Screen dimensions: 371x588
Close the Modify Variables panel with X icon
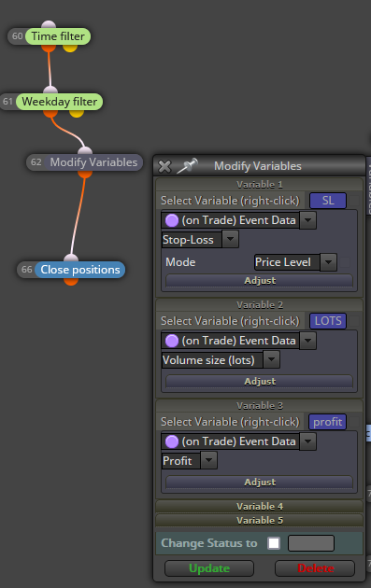coord(164,166)
